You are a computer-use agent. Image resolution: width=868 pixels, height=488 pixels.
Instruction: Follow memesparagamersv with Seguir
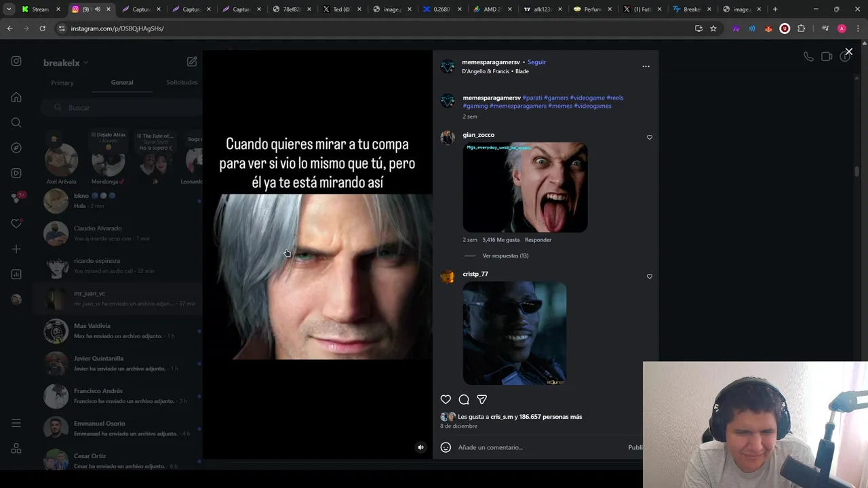pos(536,62)
